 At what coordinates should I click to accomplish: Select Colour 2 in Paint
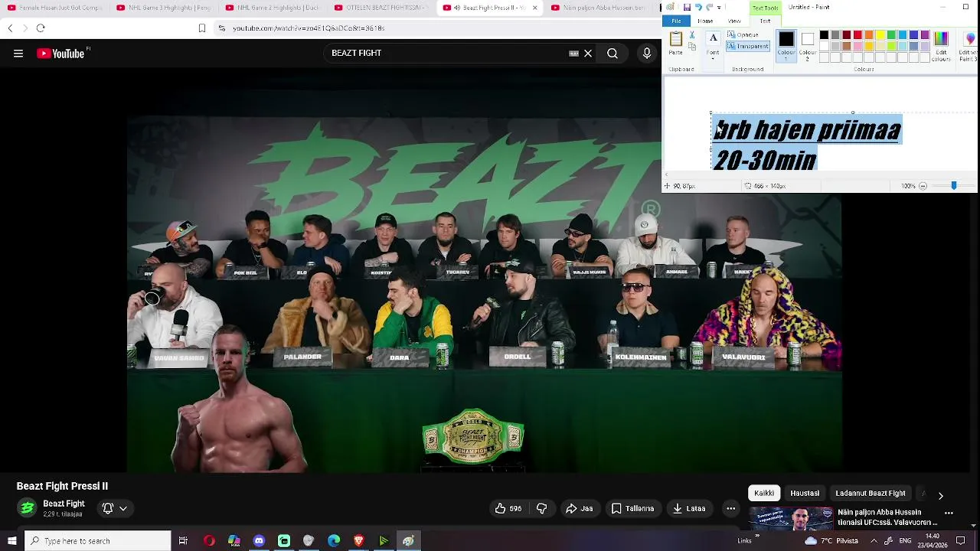coord(808,46)
